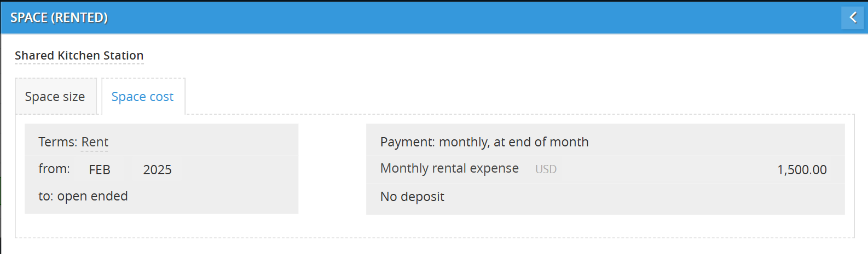868x254 pixels.
Task: Edit the Shared Kitchen Station name
Action: coord(79,56)
